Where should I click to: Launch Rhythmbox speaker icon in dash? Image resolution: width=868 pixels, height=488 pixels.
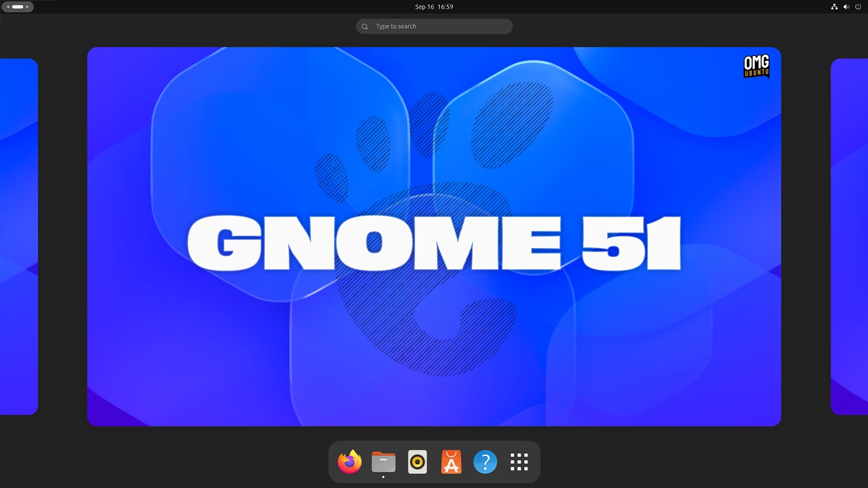pyautogui.click(x=417, y=462)
